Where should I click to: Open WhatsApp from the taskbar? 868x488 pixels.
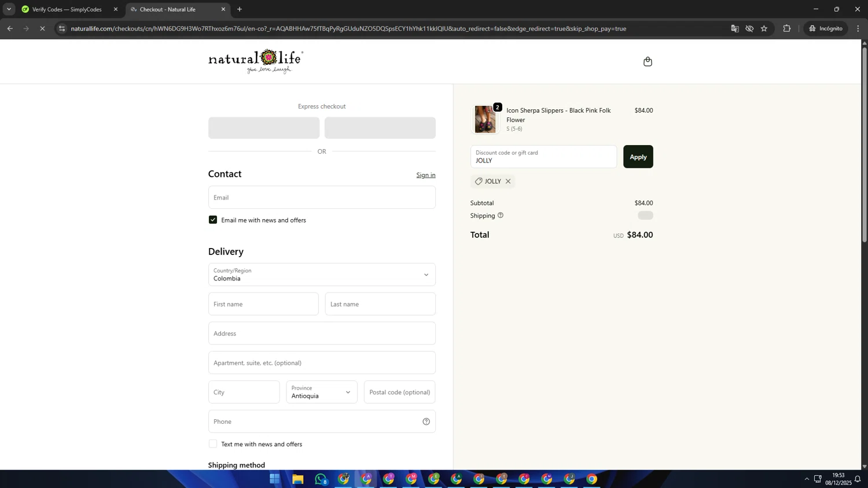[321, 479]
